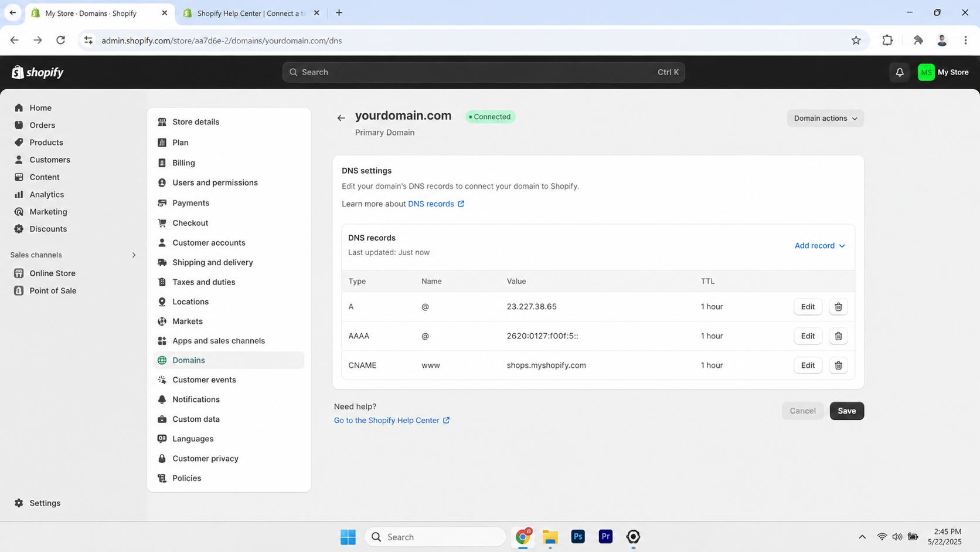Click the Windows taskbar search box
The width and height of the screenshot is (980, 552).
click(435, 537)
